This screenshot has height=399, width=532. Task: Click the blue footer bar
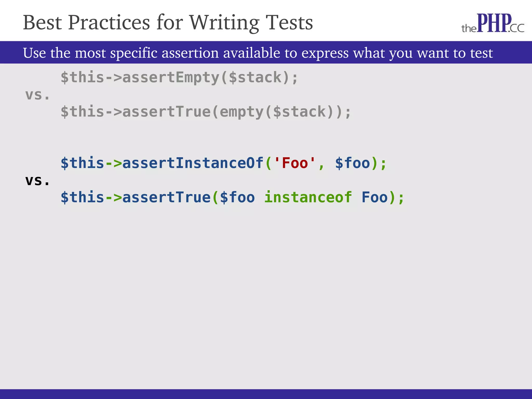[x=266, y=394]
